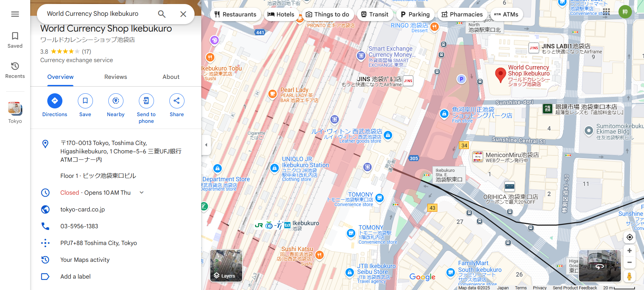Image resolution: width=644 pixels, height=290 pixels.
Task: Zoom out on the map
Action: pos(630,262)
